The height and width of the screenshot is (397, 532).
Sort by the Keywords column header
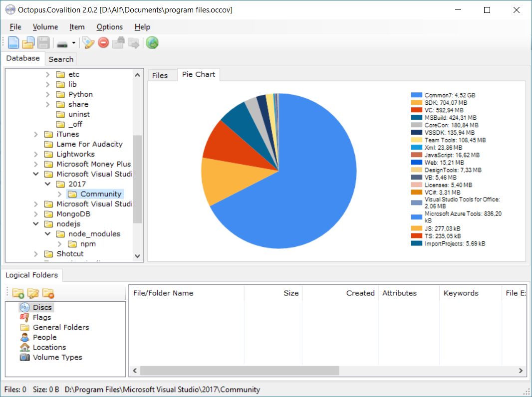pyautogui.click(x=470, y=293)
